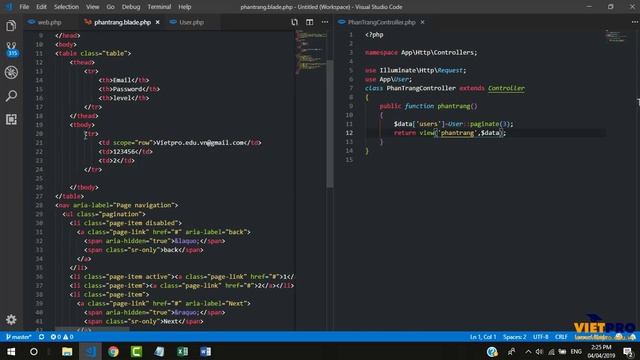The width and height of the screenshot is (640, 360).
Task: Close the phantrang.blade.php tab
Action: (158, 22)
